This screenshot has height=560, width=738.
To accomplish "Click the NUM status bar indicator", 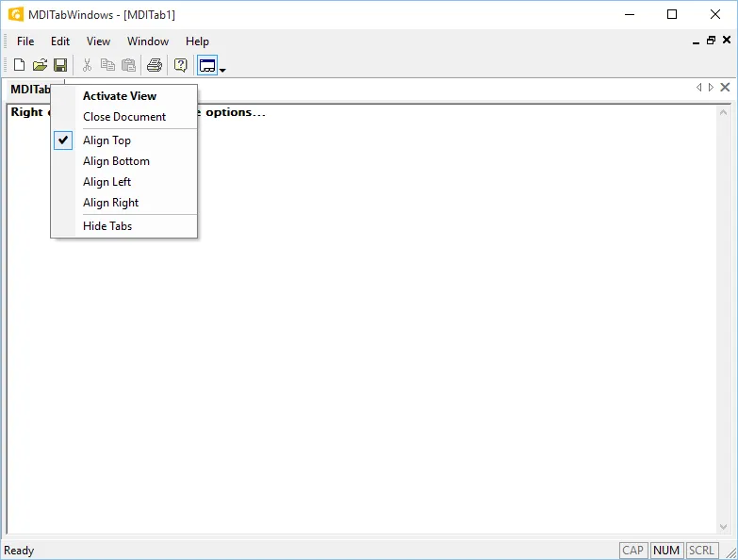I will coord(666,551).
